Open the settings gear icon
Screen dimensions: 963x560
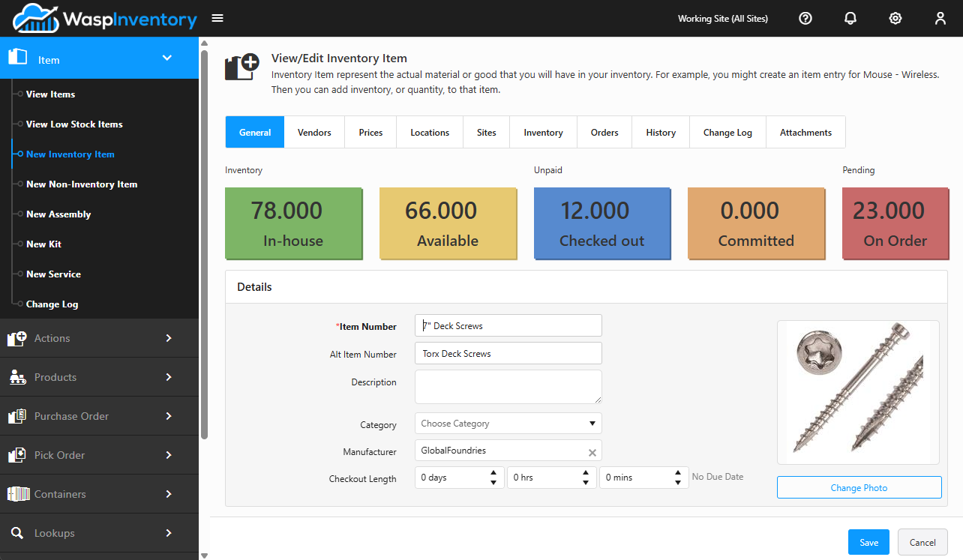coord(895,18)
